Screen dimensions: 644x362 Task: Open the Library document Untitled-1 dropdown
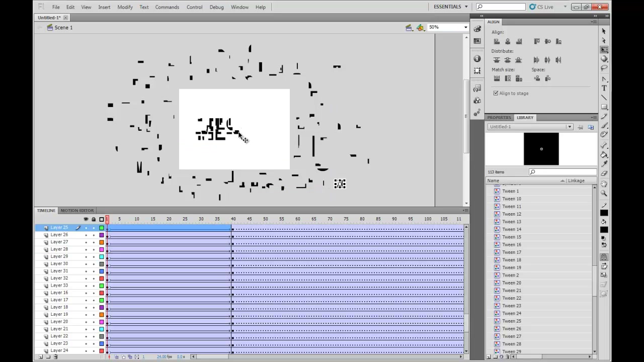tap(569, 127)
